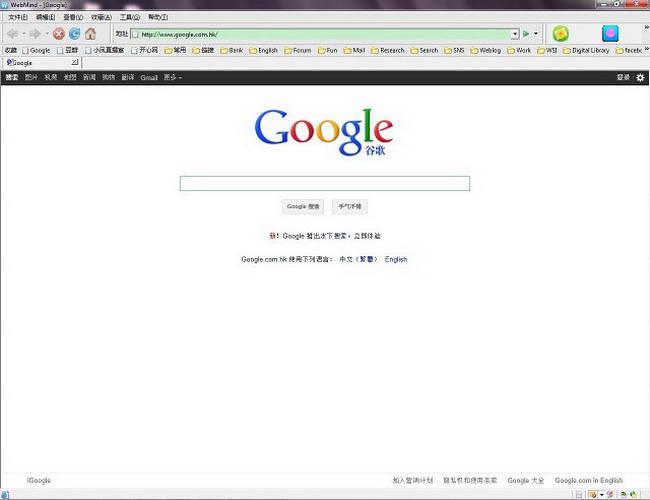The height and width of the screenshot is (500, 650).
Task: Open status bar dropdown arrow near orange icon
Action: [x=601, y=495]
